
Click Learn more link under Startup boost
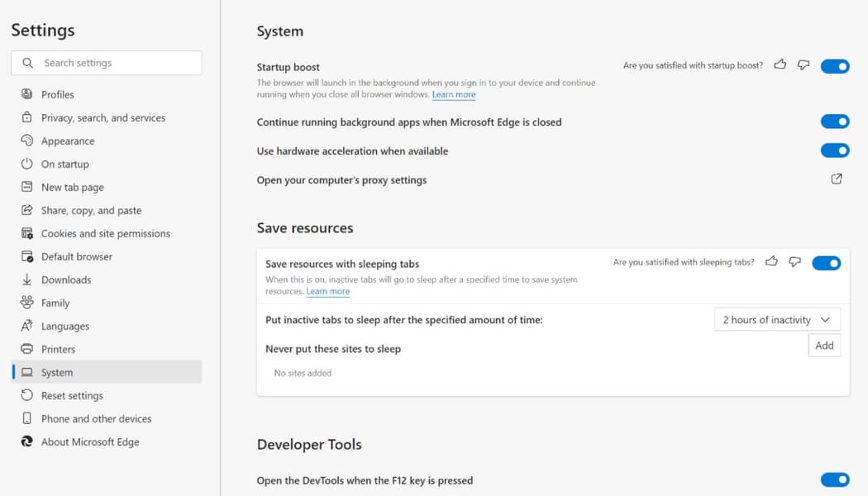(454, 95)
